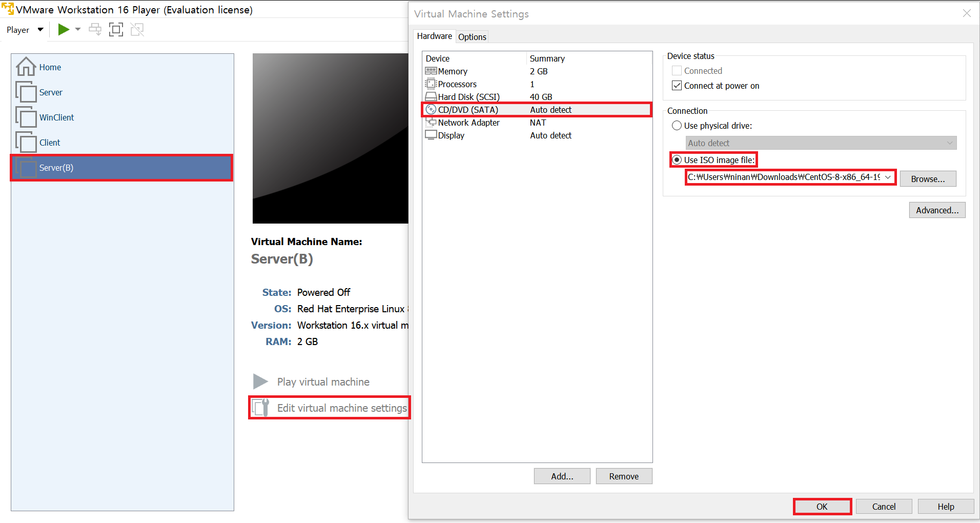Click the Summary column header

coord(589,58)
